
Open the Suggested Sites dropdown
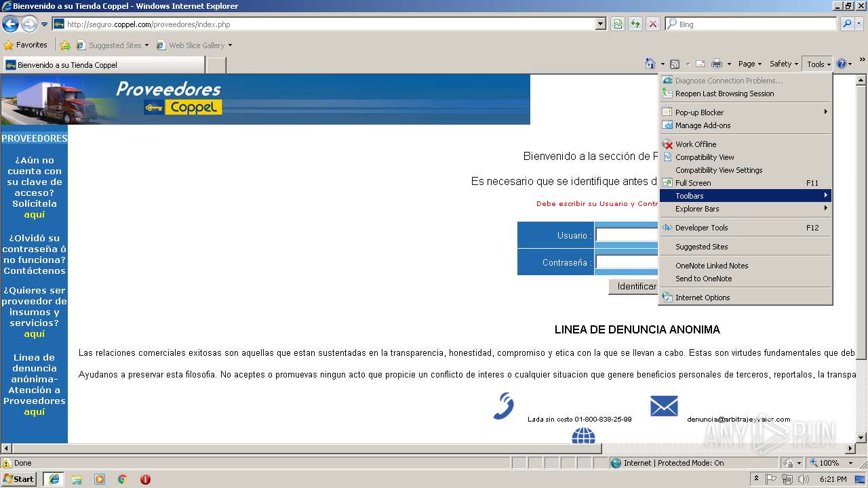(148, 45)
